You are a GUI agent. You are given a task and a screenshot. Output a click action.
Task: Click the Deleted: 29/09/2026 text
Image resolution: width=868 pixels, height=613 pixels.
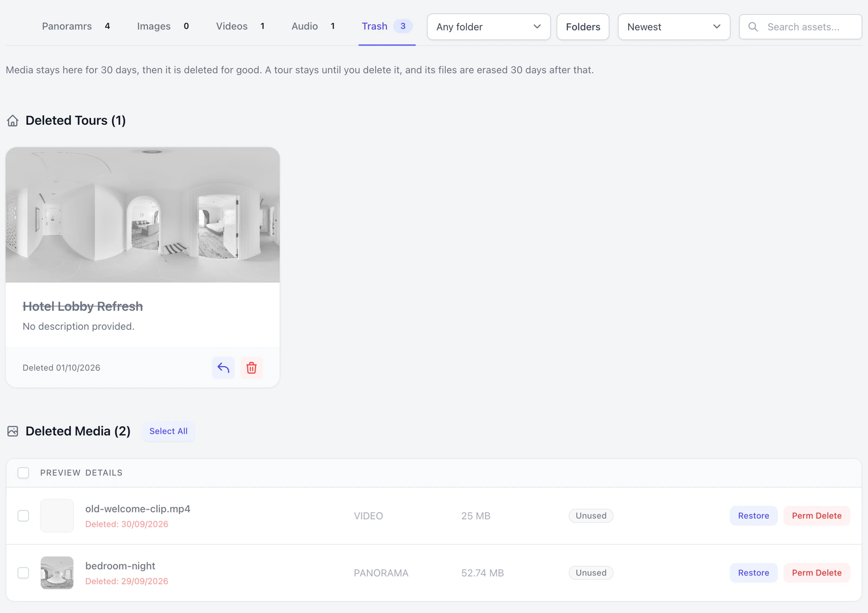tap(126, 581)
